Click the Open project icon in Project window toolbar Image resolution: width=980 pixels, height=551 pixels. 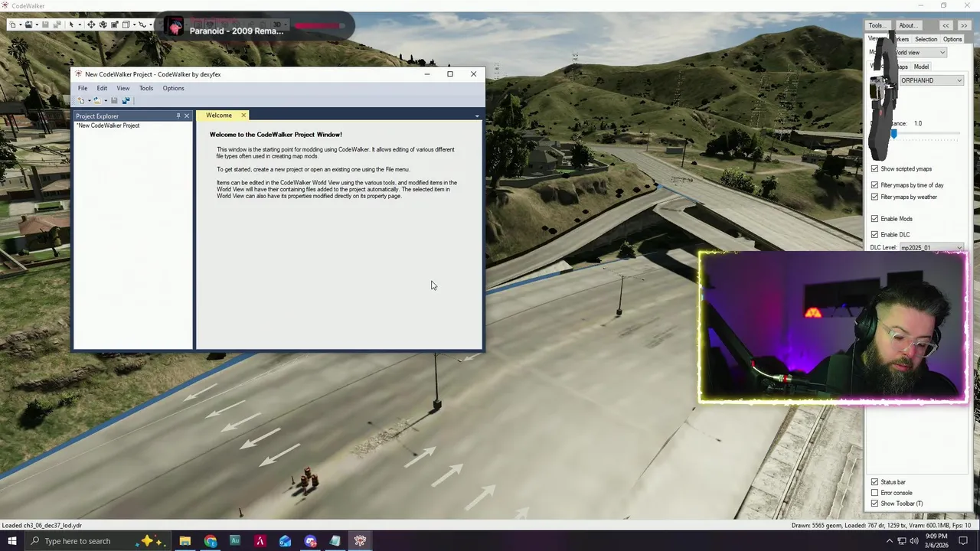97,100
